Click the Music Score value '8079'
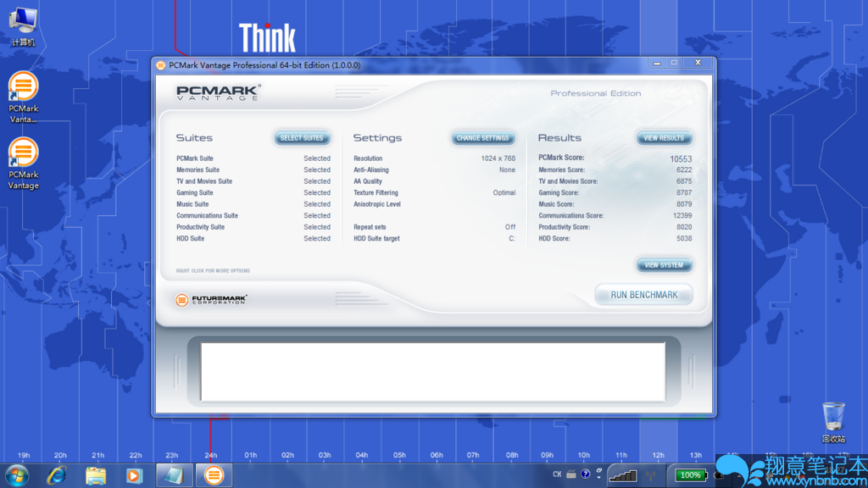868x488 pixels. 684,204
